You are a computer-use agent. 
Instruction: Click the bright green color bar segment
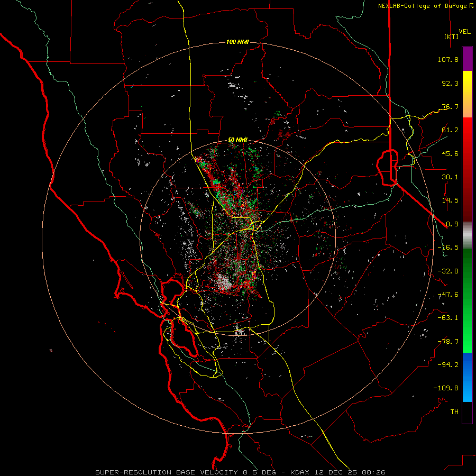click(x=467, y=300)
